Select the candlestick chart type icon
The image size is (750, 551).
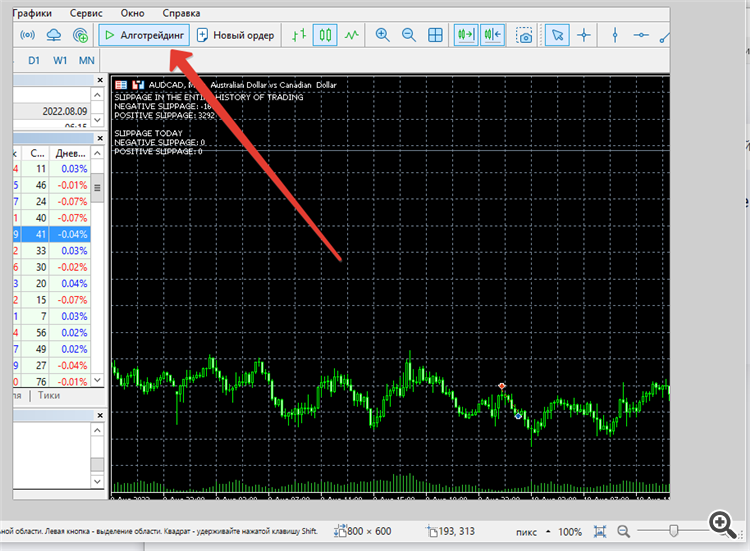tap(325, 35)
